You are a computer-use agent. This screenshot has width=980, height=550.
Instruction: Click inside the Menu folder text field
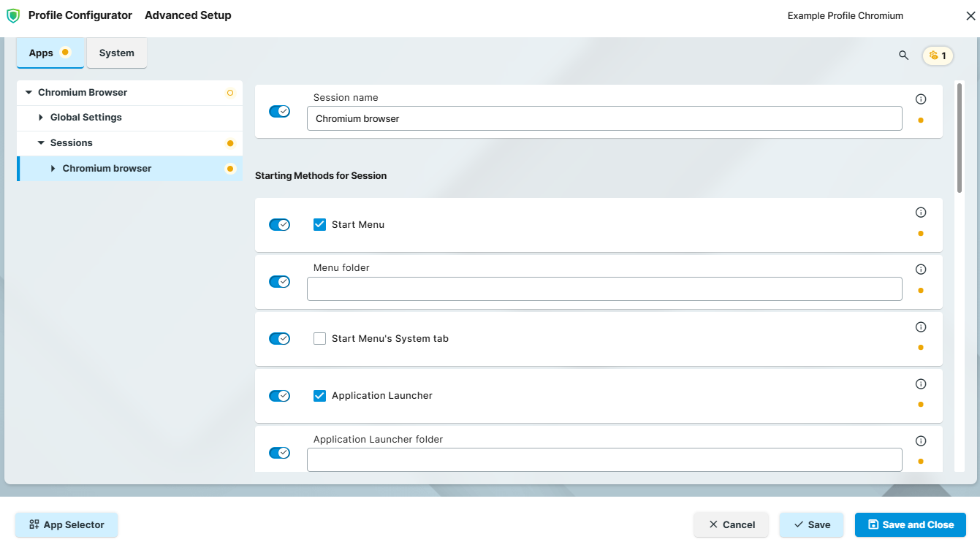click(x=604, y=289)
